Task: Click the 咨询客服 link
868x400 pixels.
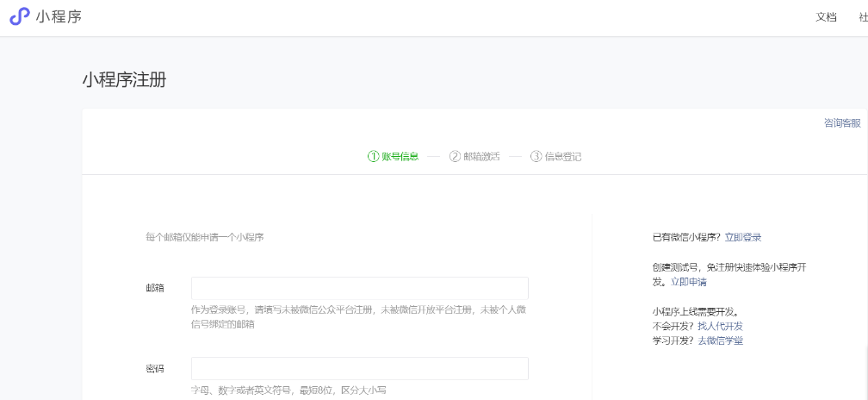Action: pos(842,123)
